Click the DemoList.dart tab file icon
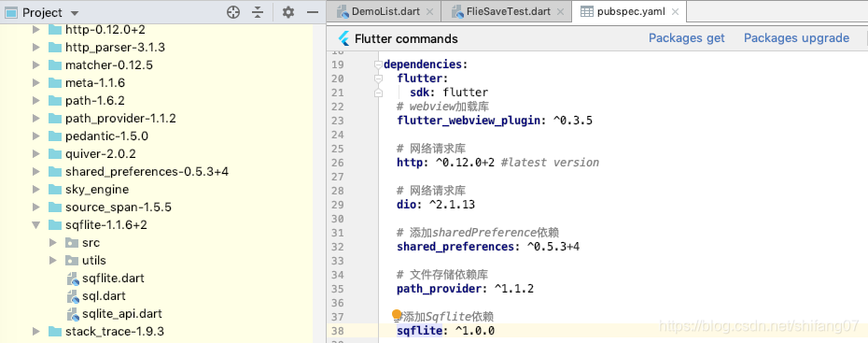Image resolution: width=868 pixels, height=343 pixels. click(x=343, y=11)
